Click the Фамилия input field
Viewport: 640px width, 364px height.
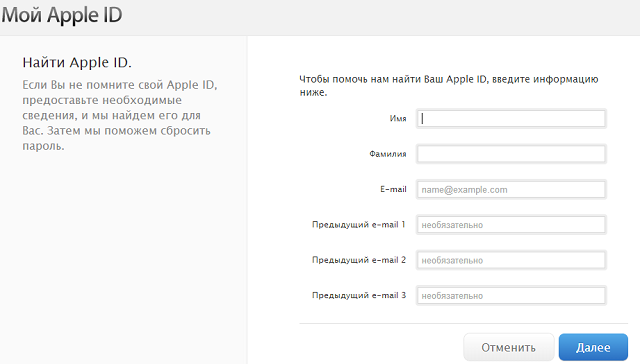coord(511,154)
